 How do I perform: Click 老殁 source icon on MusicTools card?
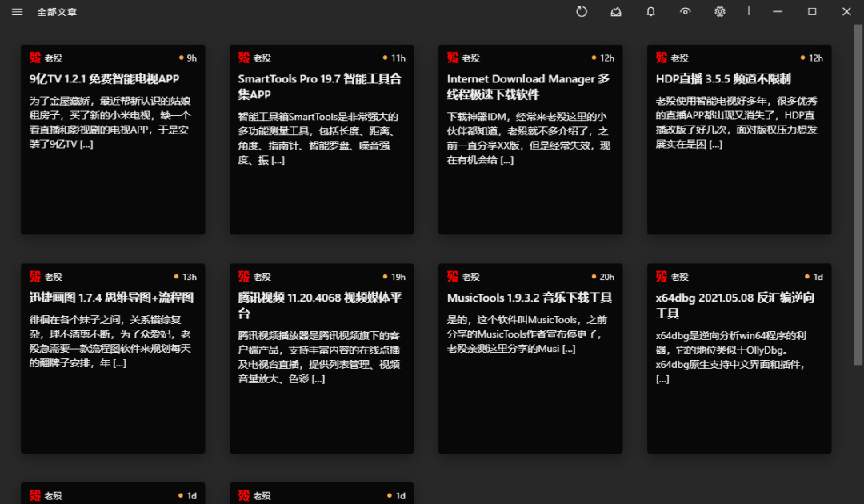coord(453,277)
